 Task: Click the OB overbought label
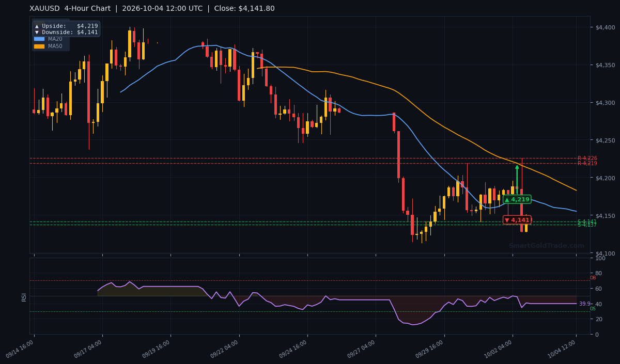(x=593, y=278)
